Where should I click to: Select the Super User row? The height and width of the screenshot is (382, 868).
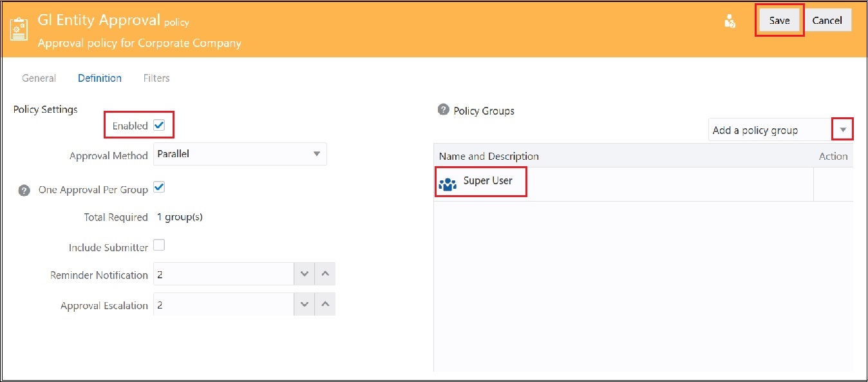pyautogui.click(x=489, y=182)
